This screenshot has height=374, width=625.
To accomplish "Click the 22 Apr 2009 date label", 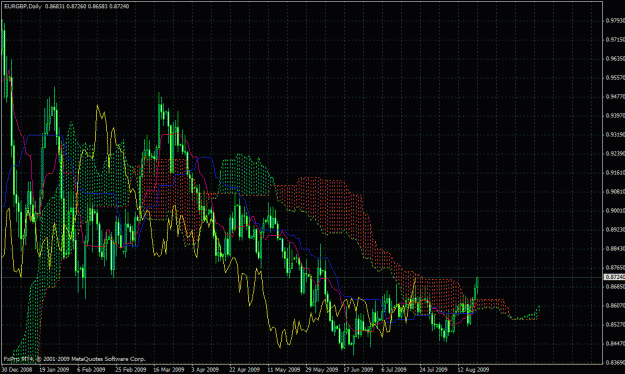I will 244,370.
